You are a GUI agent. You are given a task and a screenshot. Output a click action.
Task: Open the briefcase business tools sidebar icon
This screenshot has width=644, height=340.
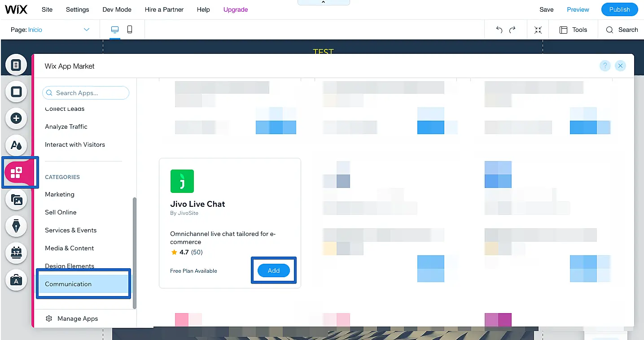(16, 280)
